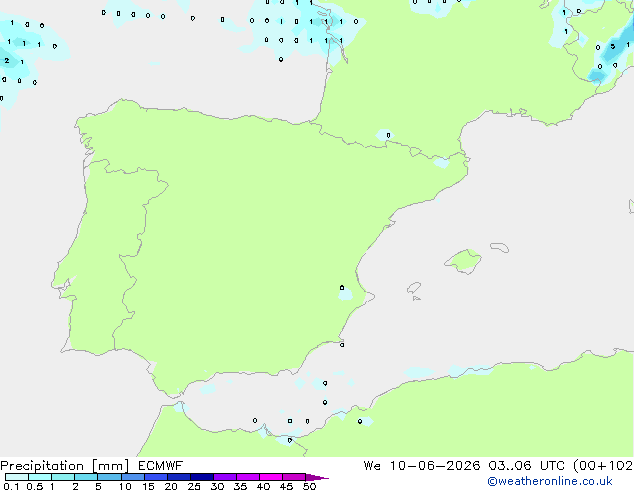Viewport: 634px width, 490px height.
Task: Pick the palest 0.1–0.5 mm legend swatch
Action: pyautogui.click(x=17, y=477)
